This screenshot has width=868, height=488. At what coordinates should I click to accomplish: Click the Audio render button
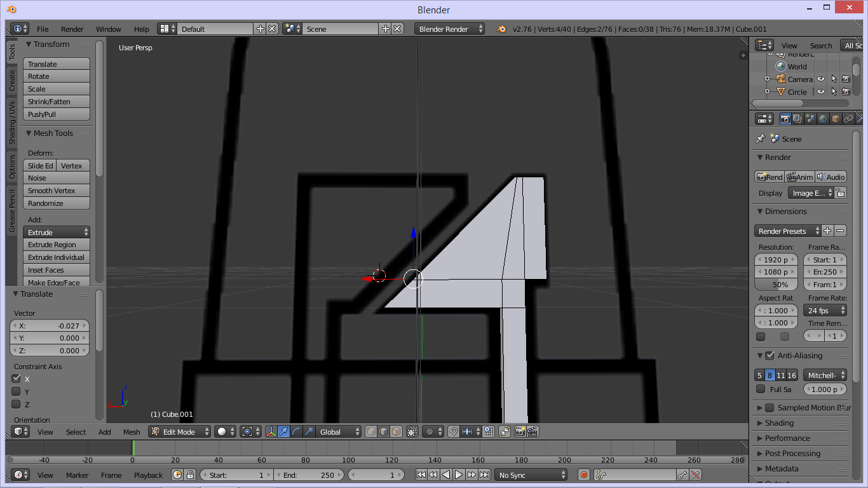click(831, 177)
